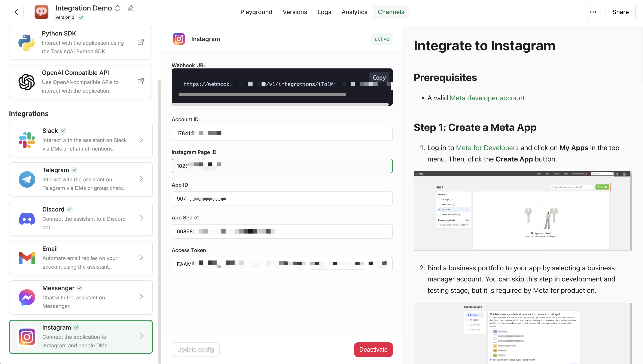Image resolution: width=643 pixels, height=364 pixels.
Task: Click the Instagram integration icon
Action: tap(27, 336)
